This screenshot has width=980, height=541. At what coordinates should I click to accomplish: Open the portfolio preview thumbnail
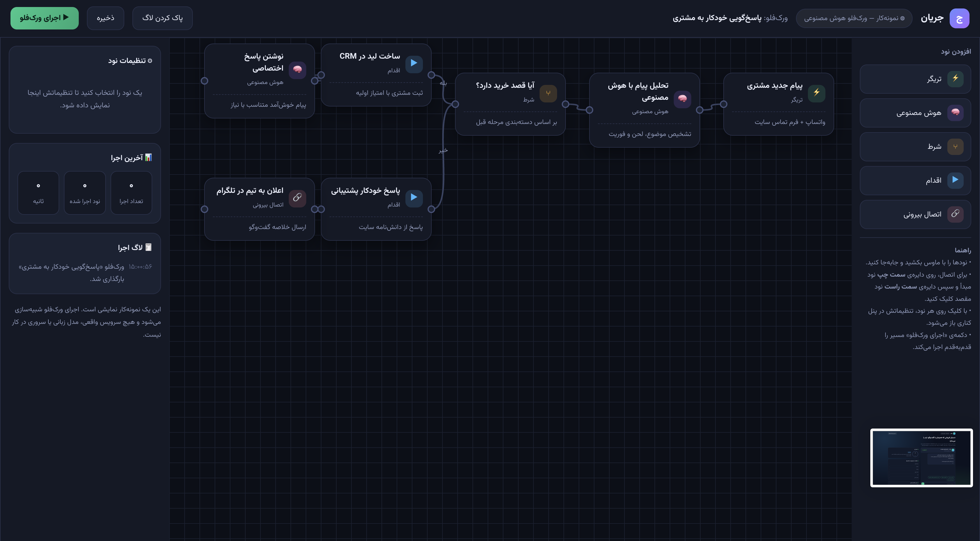click(921, 458)
